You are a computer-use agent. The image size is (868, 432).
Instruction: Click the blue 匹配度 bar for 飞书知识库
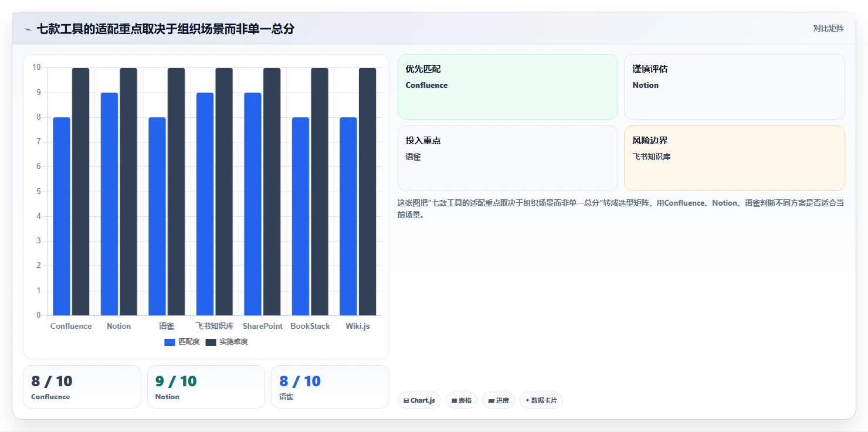point(205,204)
